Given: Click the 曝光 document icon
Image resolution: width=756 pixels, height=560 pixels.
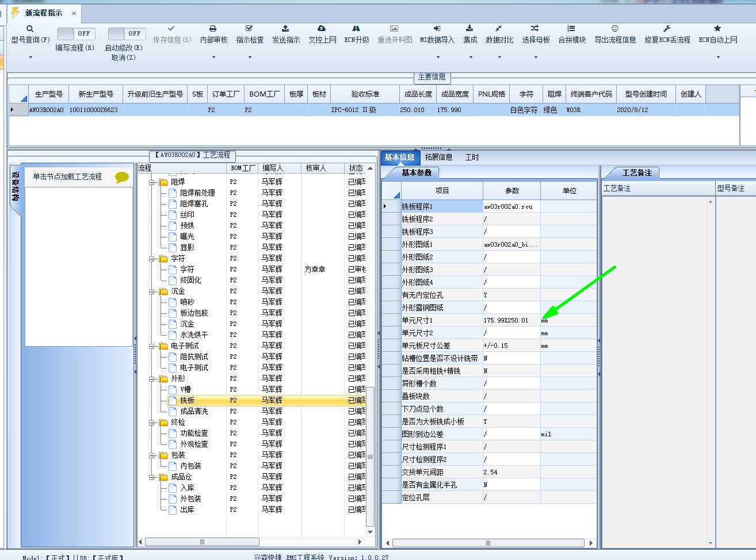Looking at the screenshot, I should (173, 236).
